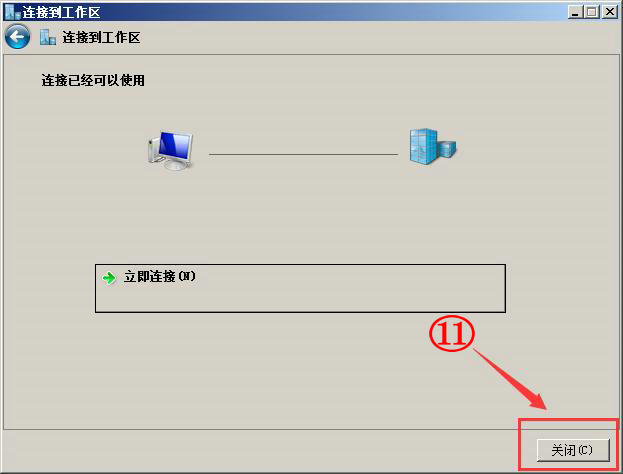Click the red arrow pointing to 关闭

pyautogui.click(x=511, y=379)
